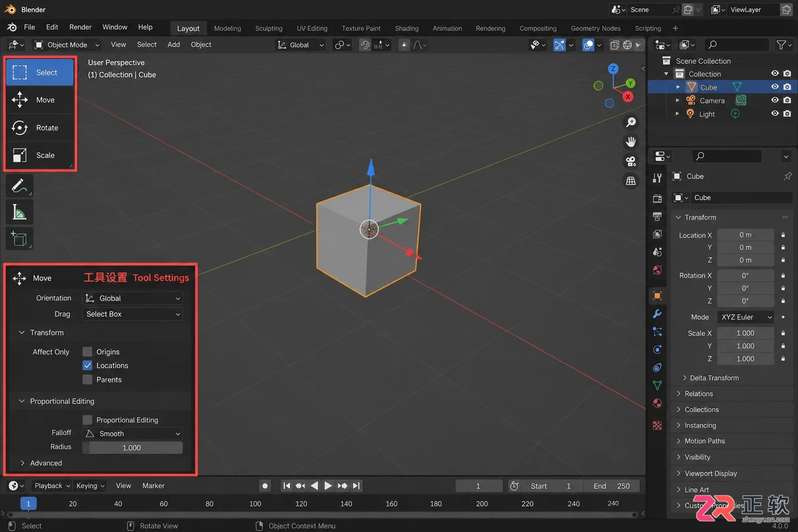Open the Object Data mesh tab icon

point(657,385)
